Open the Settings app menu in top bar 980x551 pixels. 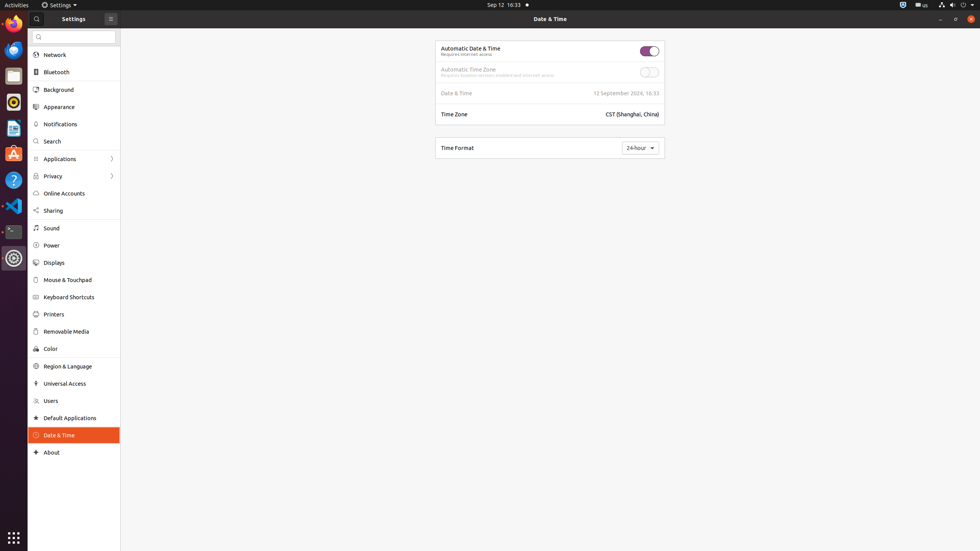59,5
